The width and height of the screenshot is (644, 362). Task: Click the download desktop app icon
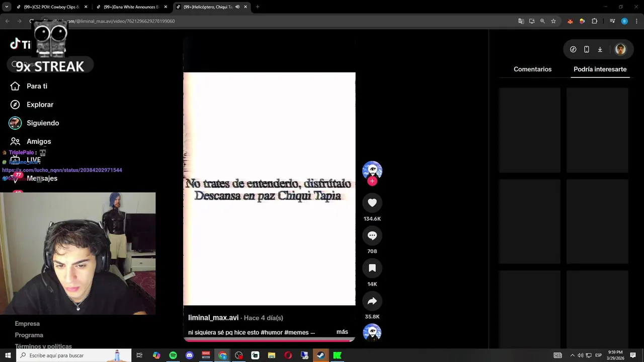tap(600, 49)
